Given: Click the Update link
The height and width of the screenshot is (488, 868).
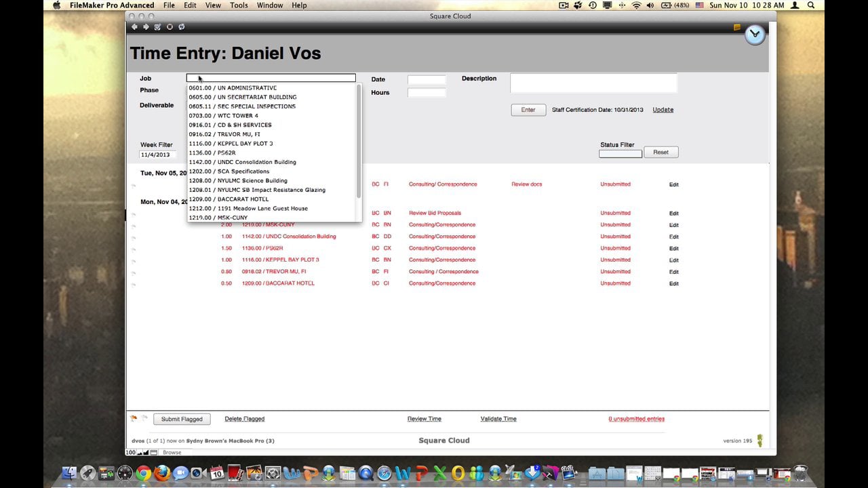Looking at the screenshot, I should 663,110.
